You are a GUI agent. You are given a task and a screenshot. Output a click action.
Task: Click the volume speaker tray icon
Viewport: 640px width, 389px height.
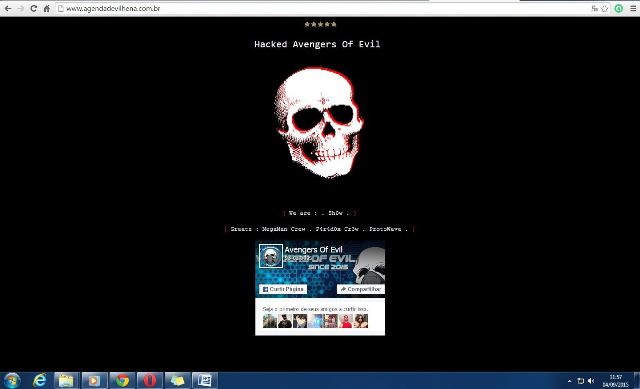pyautogui.click(x=591, y=381)
